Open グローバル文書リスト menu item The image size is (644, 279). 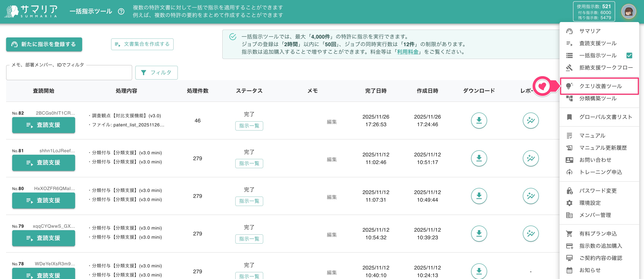[599, 117]
